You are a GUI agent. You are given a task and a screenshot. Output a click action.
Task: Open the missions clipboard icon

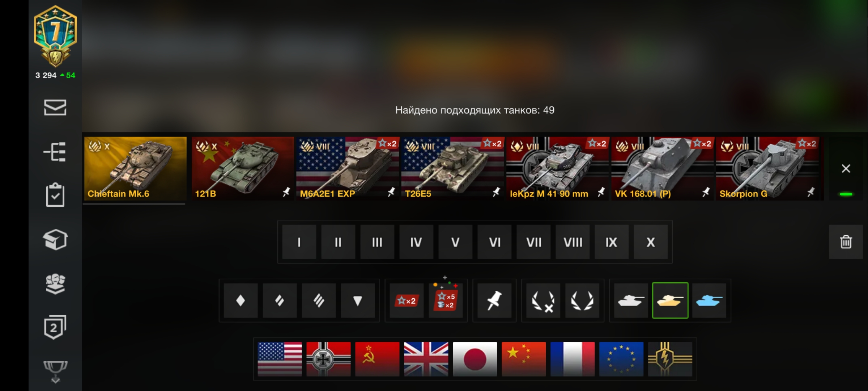point(55,195)
